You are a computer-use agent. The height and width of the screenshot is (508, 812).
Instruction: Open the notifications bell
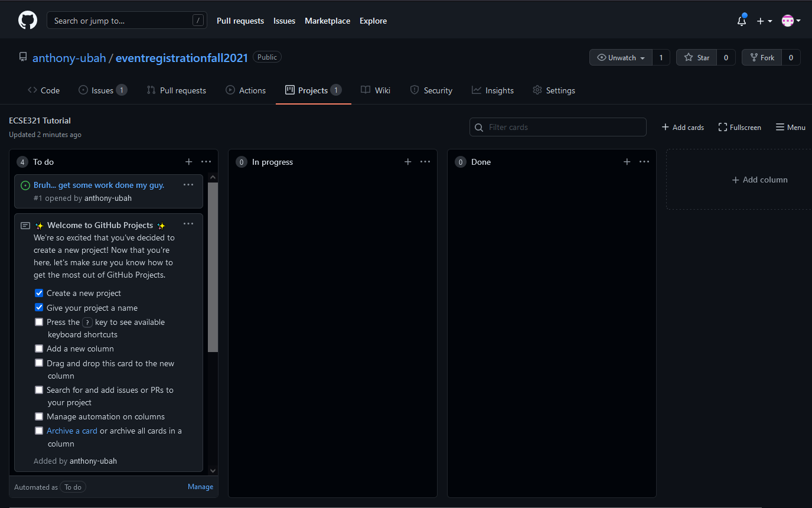pyautogui.click(x=742, y=21)
